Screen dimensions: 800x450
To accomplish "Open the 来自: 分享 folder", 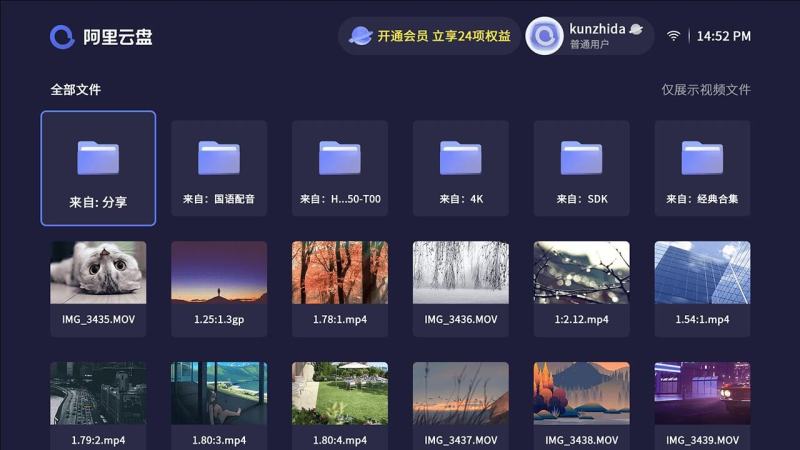I will (98, 168).
